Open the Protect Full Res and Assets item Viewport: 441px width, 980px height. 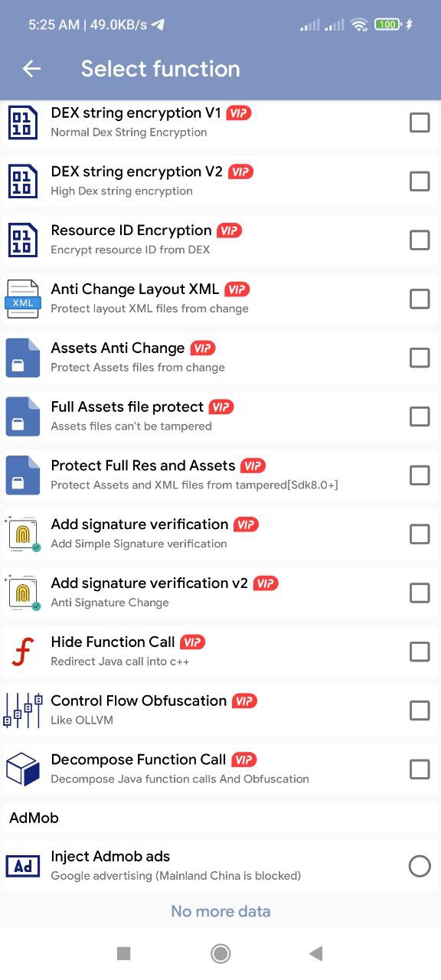(220, 475)
